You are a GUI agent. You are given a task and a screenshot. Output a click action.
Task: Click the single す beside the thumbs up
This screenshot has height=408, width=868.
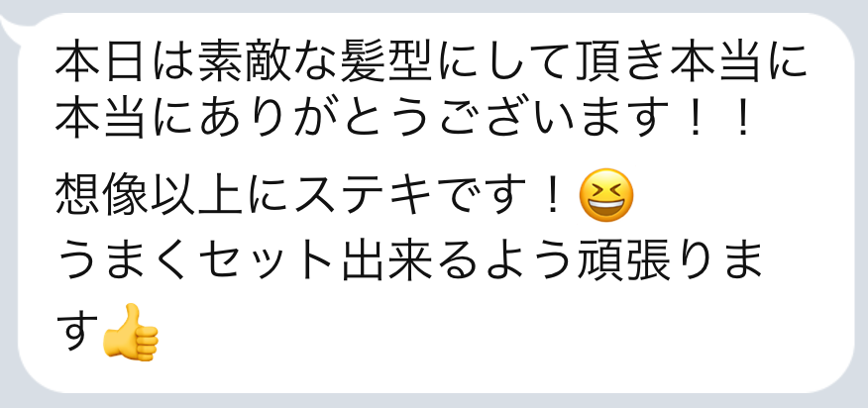(76, 333)
